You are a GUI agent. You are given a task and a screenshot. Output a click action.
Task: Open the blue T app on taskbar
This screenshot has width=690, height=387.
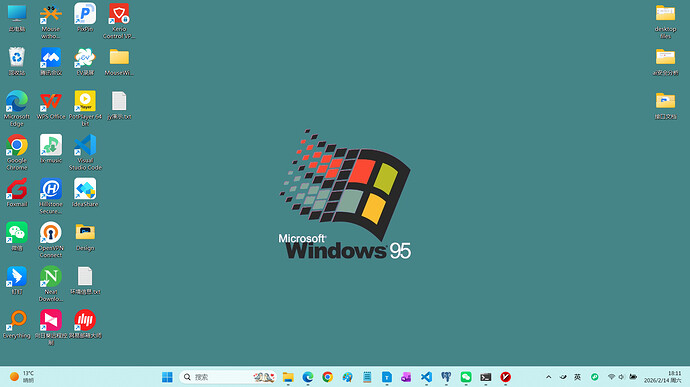click(x=387, y=377)
